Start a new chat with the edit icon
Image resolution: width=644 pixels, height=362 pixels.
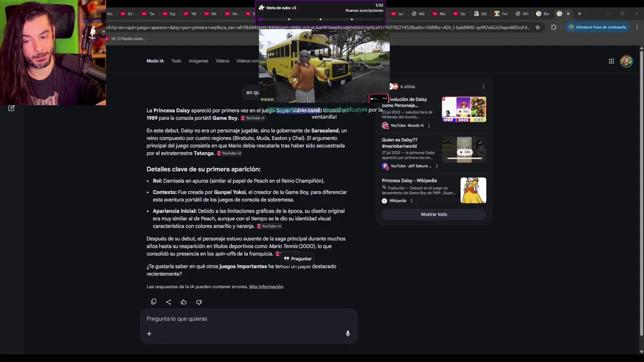point(12,108)
